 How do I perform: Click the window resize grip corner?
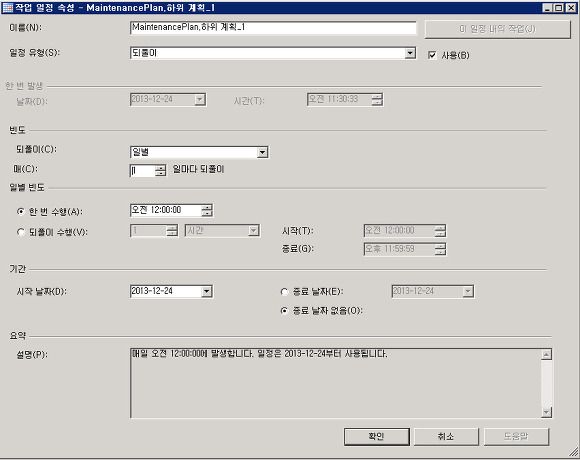(574, 452)
